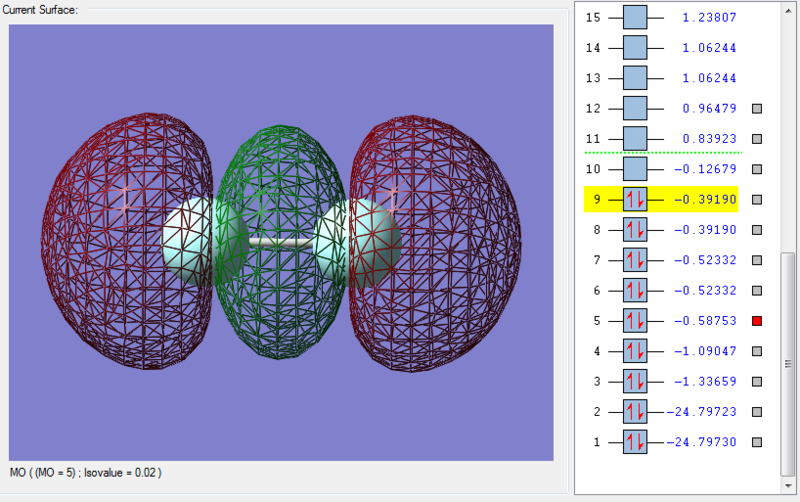Click energy value 0.96479
Image resolution: width=800 pixels, height=502 pixels.
pyautogui.click(x=710, y=109)
